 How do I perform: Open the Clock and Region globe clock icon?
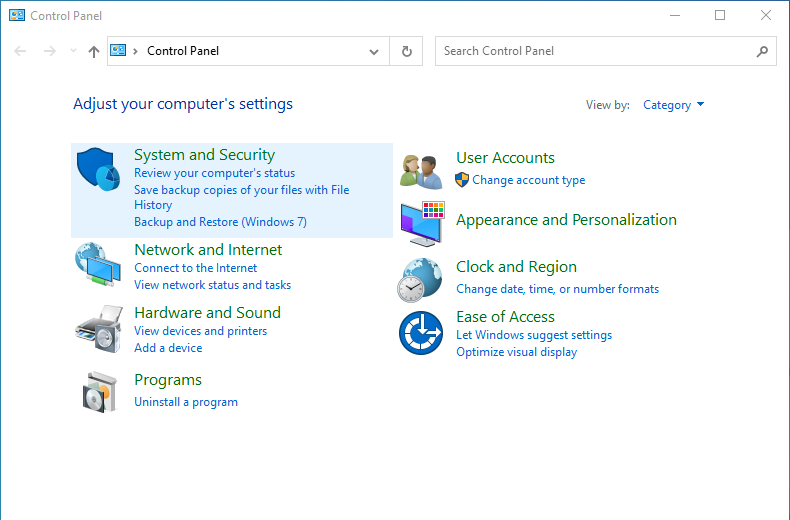pos(420,280)
